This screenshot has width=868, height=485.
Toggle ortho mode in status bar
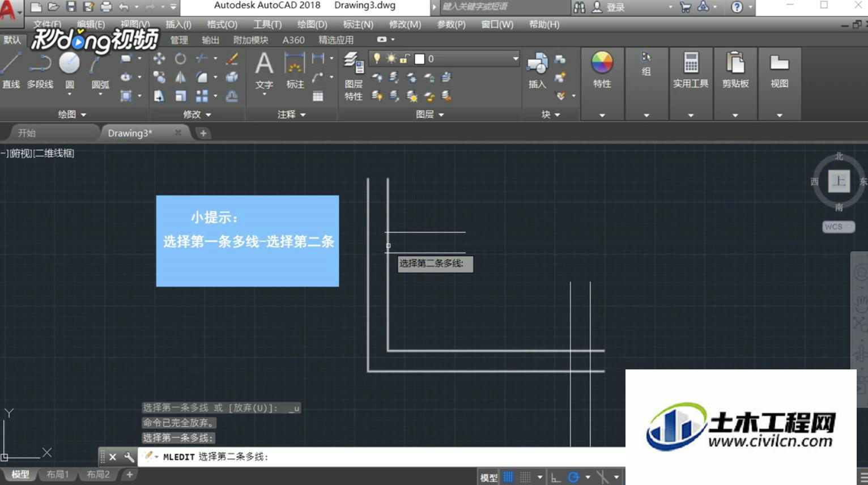[x=556, y=477]
